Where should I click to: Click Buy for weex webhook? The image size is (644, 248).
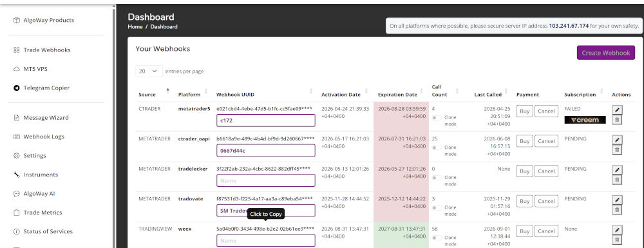pyautogui.click(x=524, y=231)
